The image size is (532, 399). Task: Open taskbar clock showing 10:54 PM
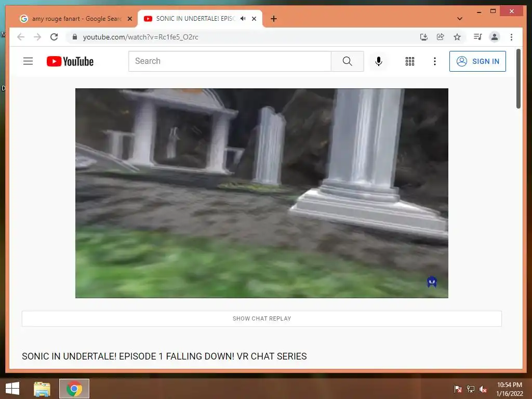509,389
